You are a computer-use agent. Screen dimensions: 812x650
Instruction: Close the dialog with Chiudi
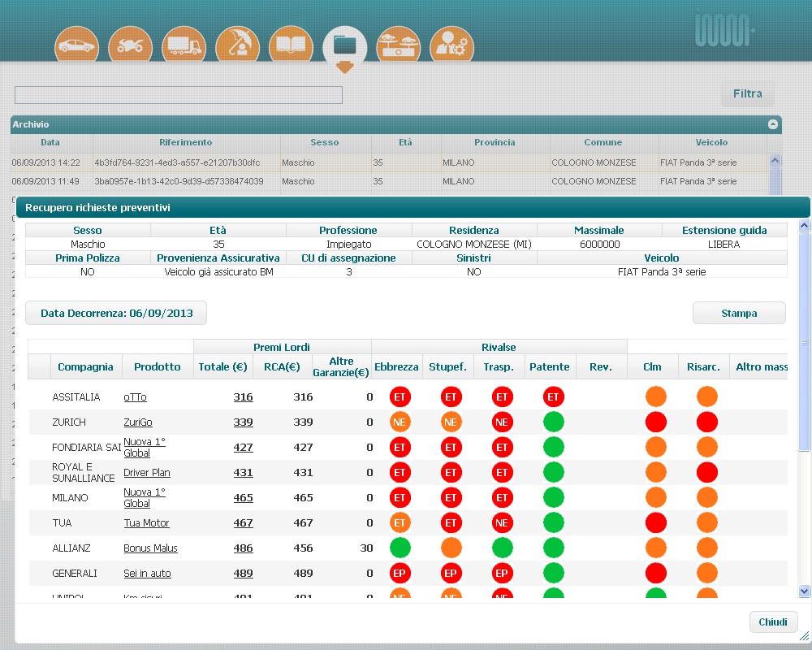coord(773,622)
